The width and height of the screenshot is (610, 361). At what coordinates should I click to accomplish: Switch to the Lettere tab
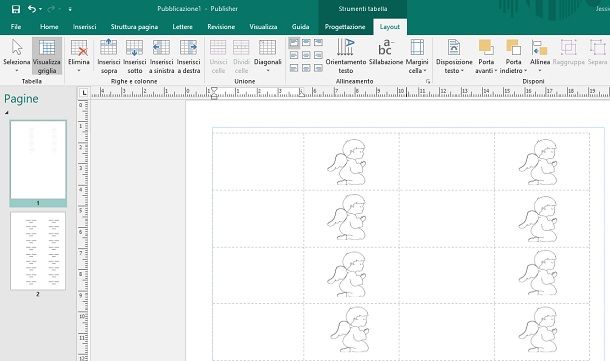(x=182, y=27)
